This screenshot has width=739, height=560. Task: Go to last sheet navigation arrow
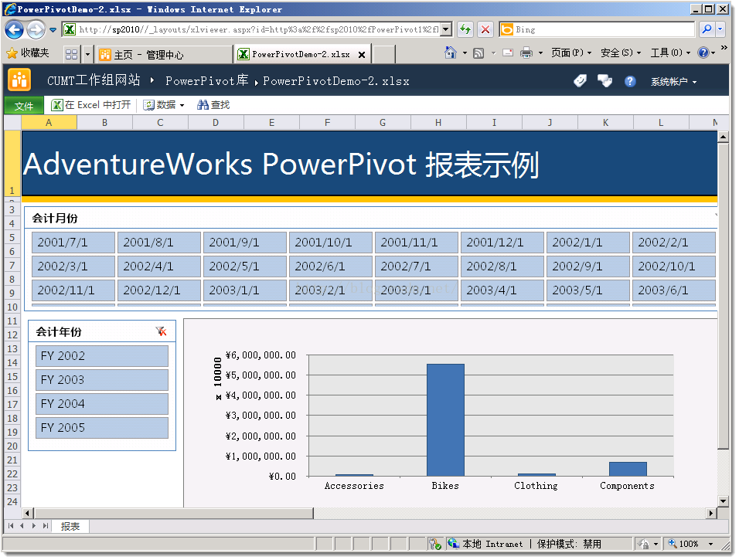tap(46, 525)
